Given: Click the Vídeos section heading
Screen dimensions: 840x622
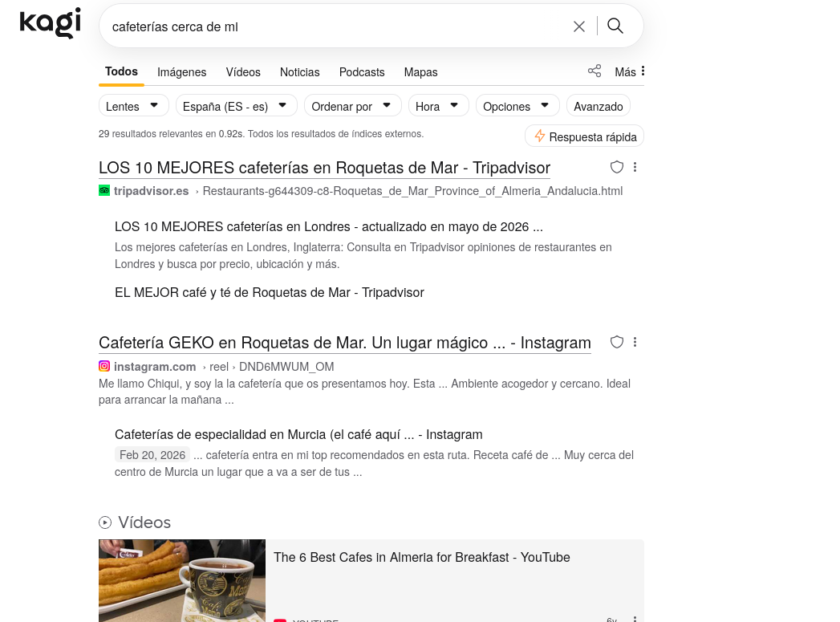Looking at the screenshot, I should click(144, 522).
